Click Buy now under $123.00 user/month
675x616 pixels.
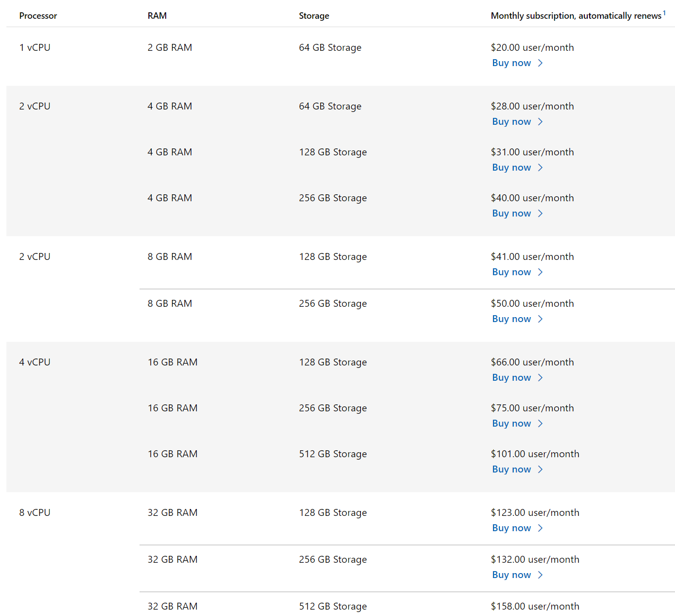(511, 528)
